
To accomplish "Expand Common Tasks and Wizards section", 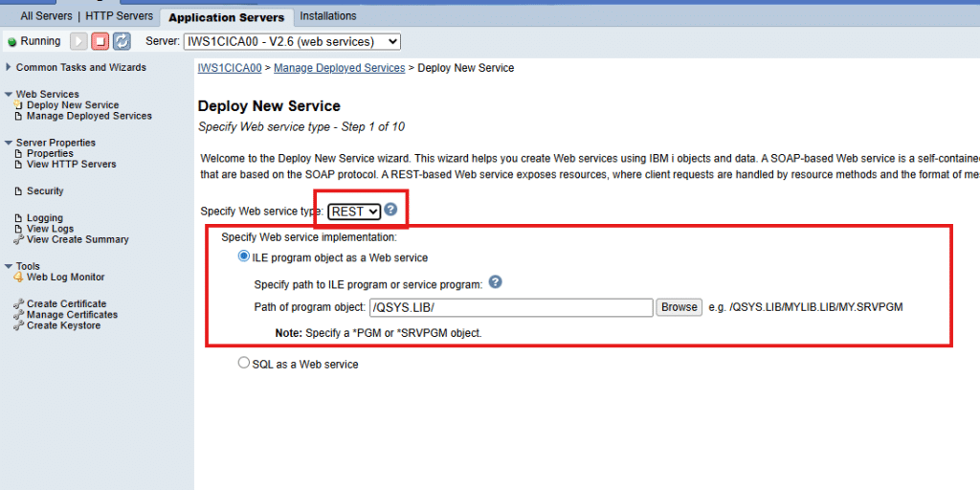I will pos(9,67).
